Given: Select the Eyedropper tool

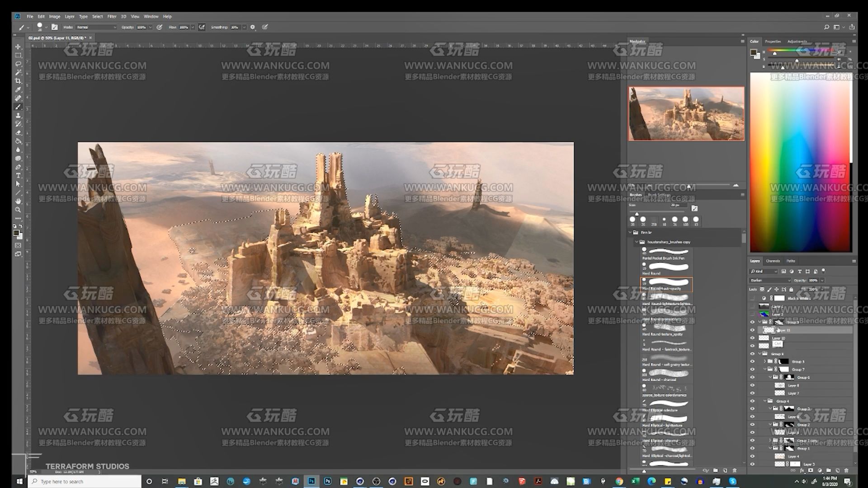Looking at the screenshot, I should tap(18, 89).
